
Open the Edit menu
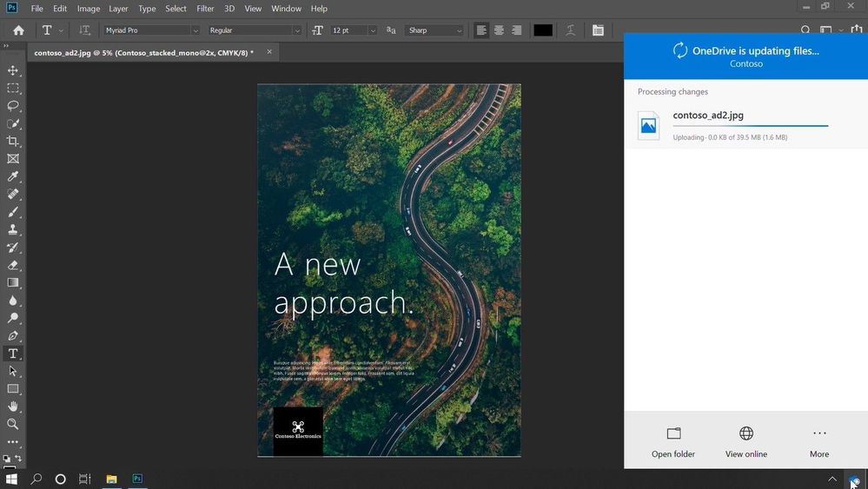(x=60, y=9)
